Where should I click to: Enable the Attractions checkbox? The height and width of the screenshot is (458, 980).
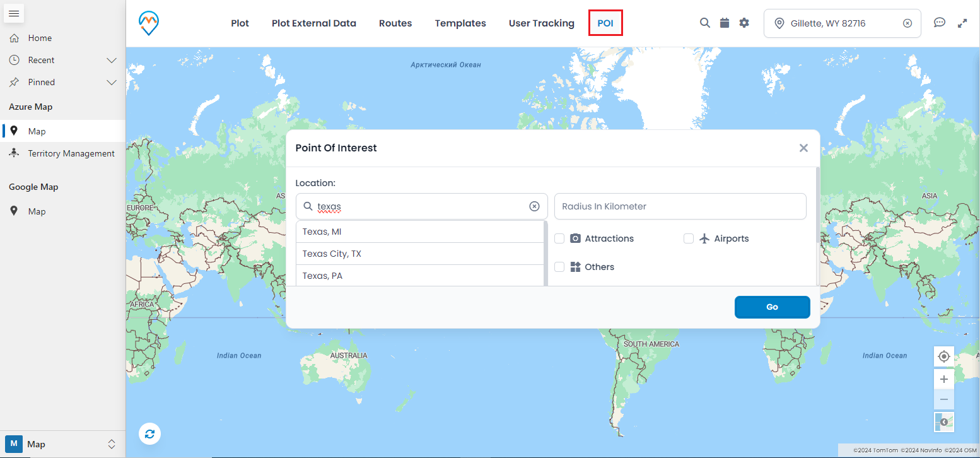coord(559,238)
